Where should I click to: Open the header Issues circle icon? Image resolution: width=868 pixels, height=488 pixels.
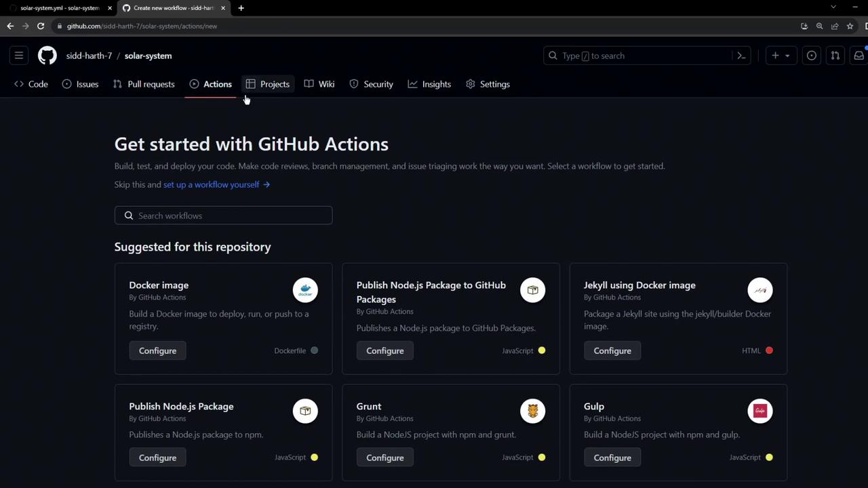812,56
